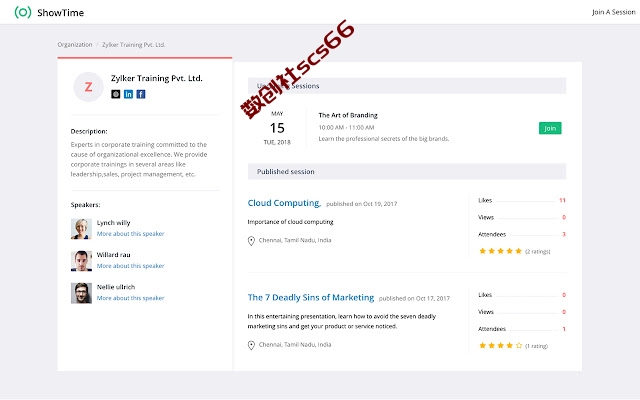Click Chennai location under Cloud Computing

[x=295, y=240]
